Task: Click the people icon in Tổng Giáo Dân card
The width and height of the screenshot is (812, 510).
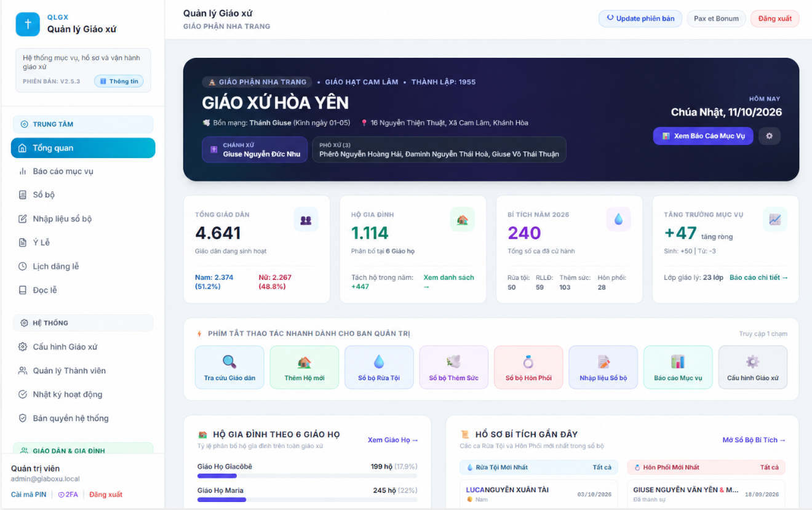Action: point(306,220)
